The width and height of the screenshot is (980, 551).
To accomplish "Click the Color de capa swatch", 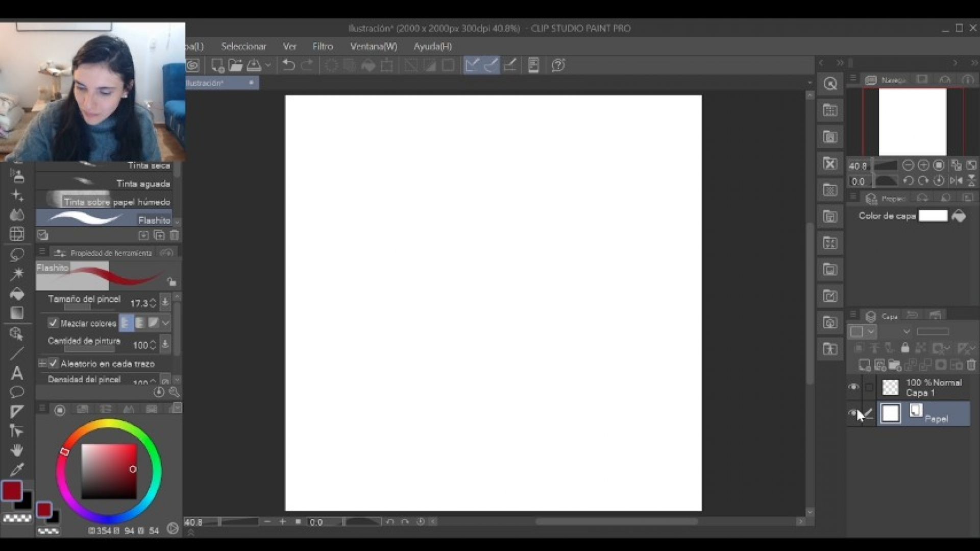I will 933,216.
